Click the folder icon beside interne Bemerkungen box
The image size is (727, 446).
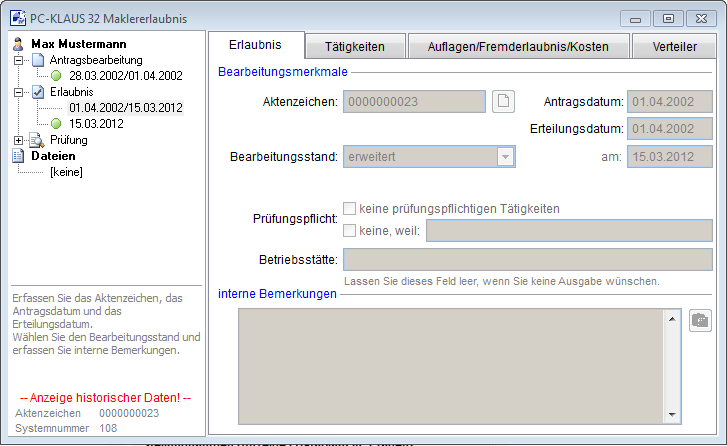point(701,320)
